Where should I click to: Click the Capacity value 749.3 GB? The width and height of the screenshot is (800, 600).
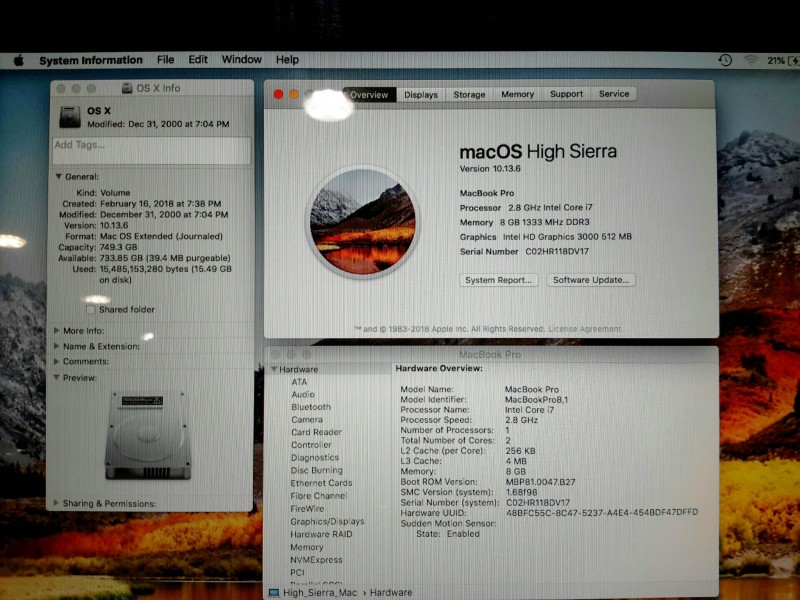tap(118, 247)
